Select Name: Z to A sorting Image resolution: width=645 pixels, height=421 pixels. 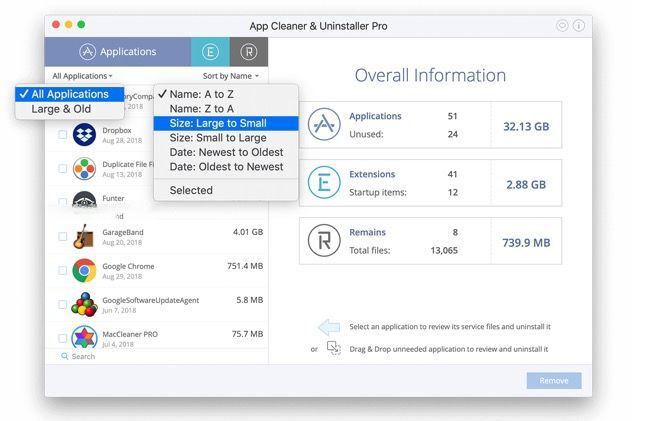click(226, 109)
